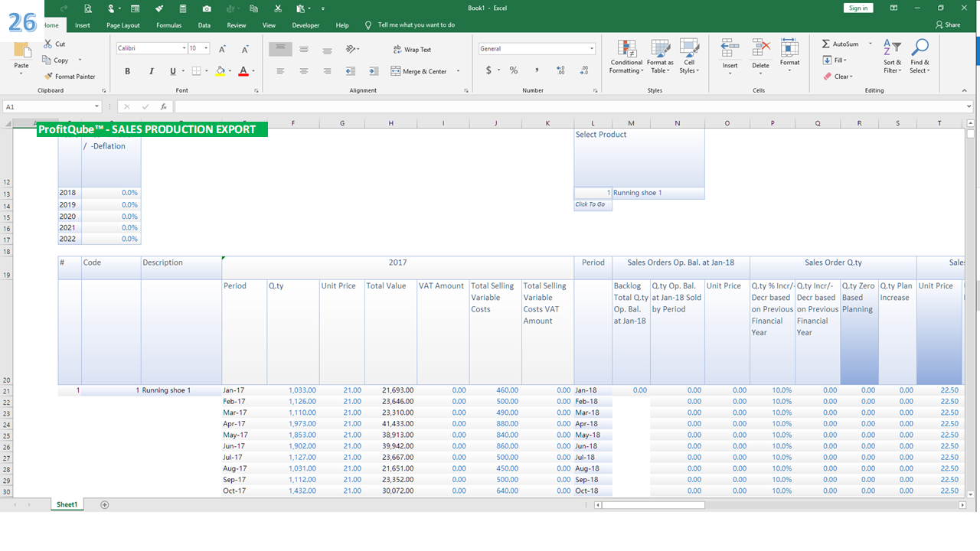Screen dimensions: 980x551
Task: Click the AutoSum button
Action: [840, 44]
